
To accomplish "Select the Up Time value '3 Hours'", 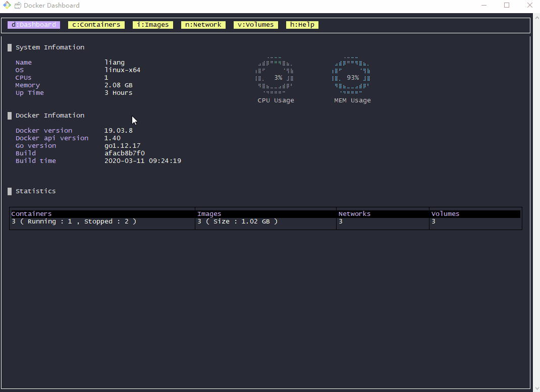I will coord(119,93).
